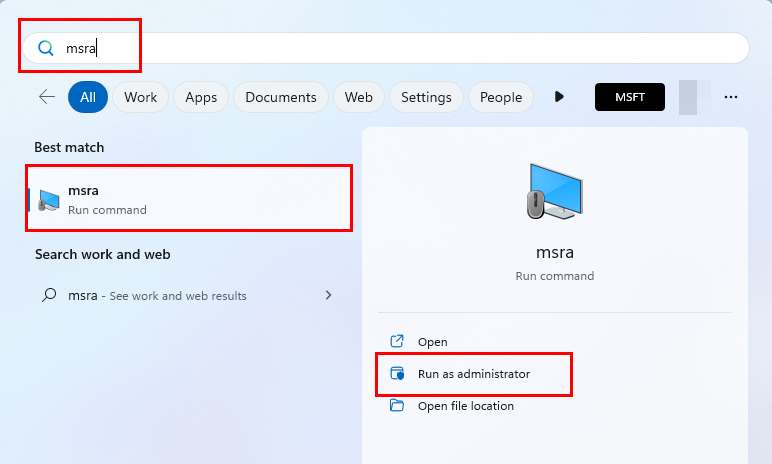Click the web search magnifier icon

[49, 295]
